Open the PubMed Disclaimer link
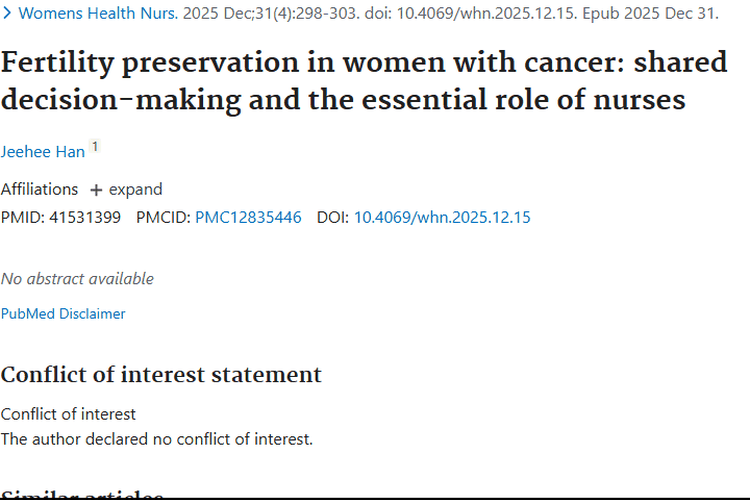 63,314
